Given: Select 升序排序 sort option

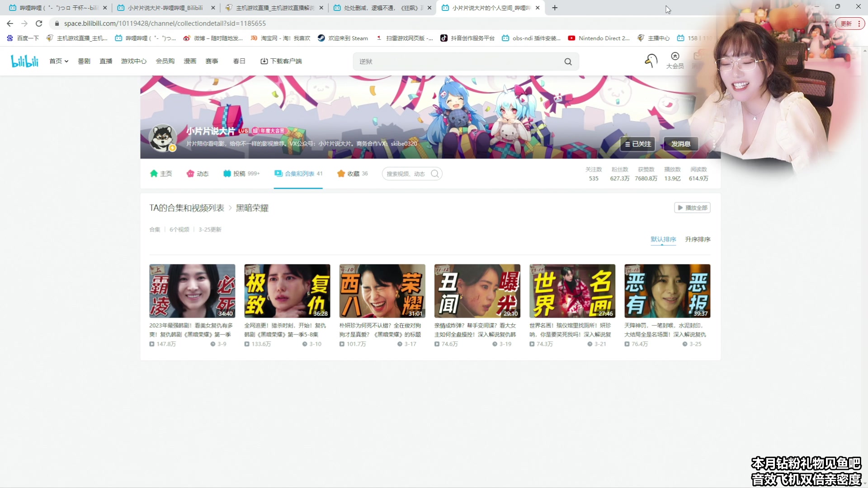Looking at the screenshot, I should [x=698, y=239].
